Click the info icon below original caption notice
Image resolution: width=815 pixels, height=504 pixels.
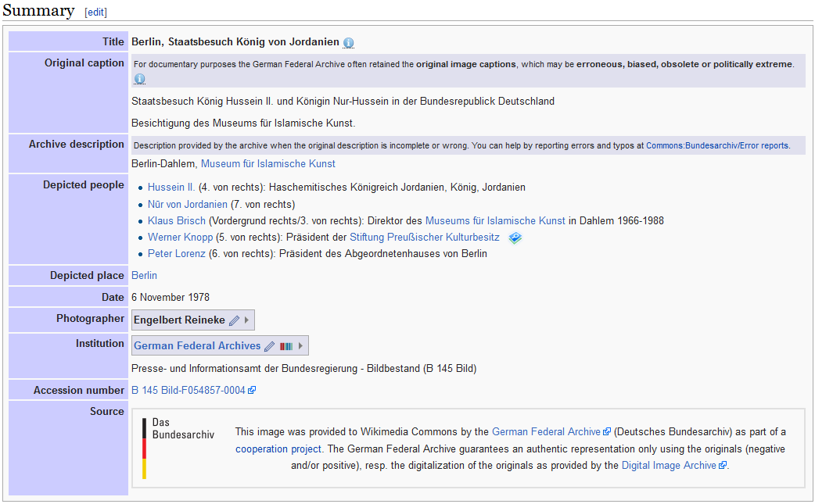pos(139,79)
